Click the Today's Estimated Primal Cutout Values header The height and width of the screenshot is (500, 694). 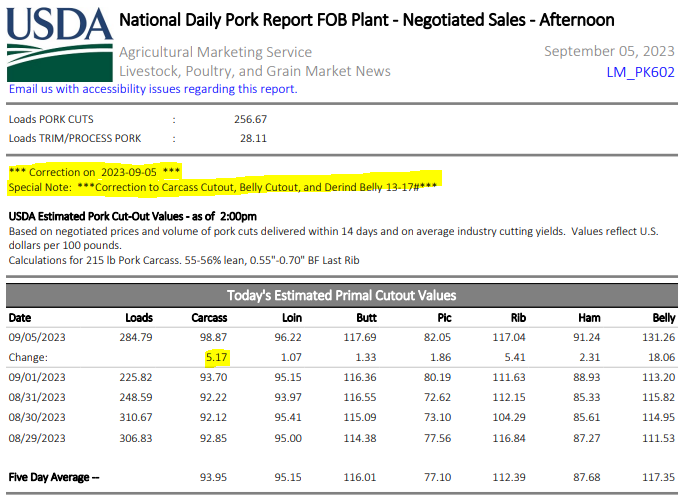coord(341,295)
